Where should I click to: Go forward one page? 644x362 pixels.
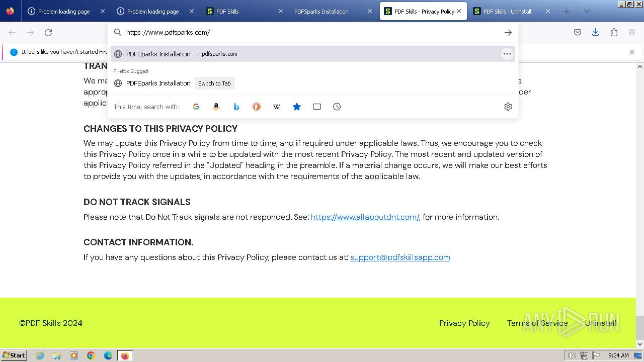coord(30,33)
